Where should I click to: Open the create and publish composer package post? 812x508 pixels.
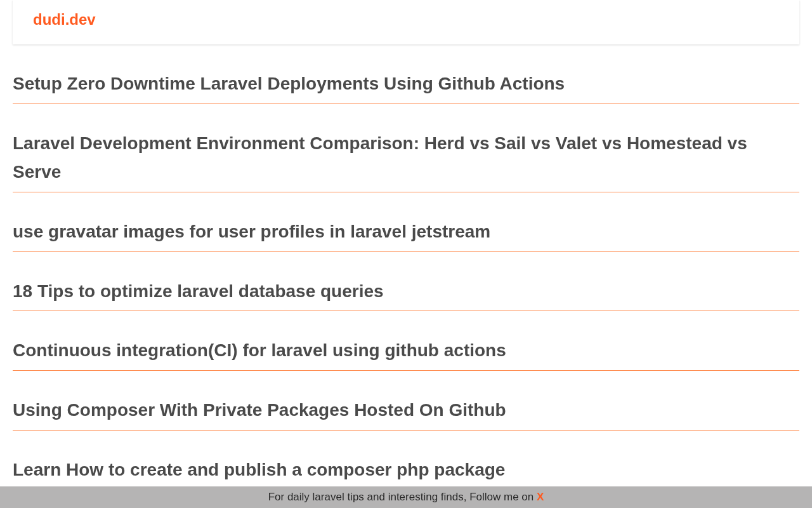tap(259, 470)
